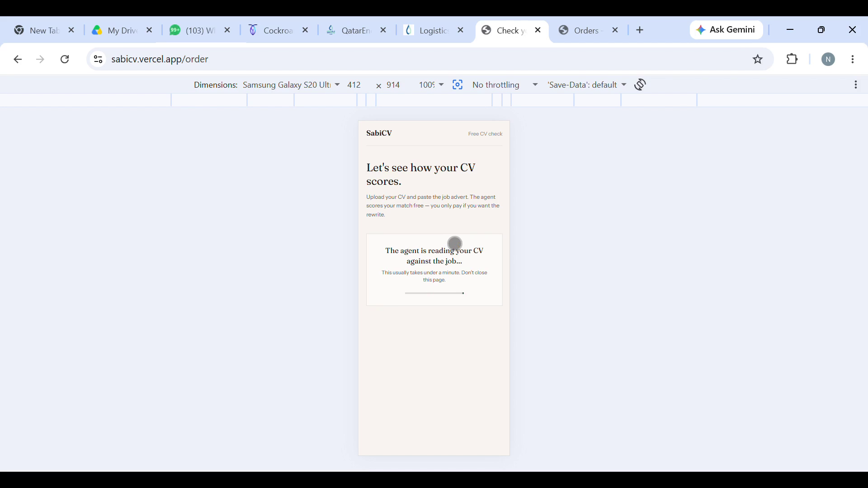
Task: Close the New Tab tab
Action: (71, 30)
